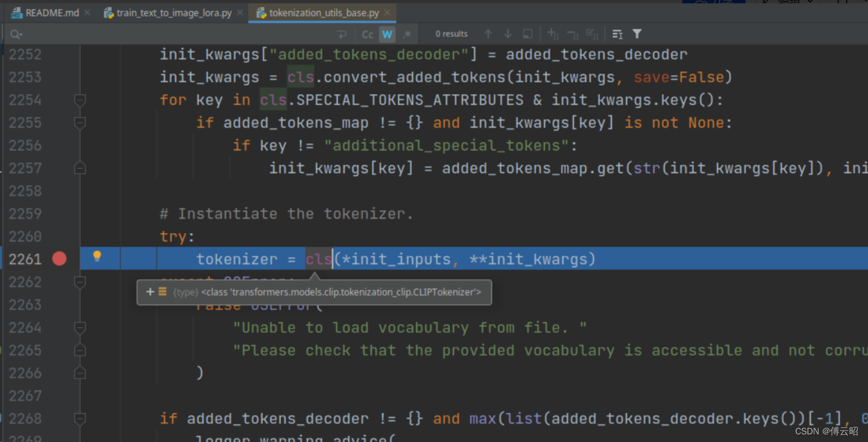The image size is (868, 442).
Task: Enable regex .* search mode
Action: click(406, 33)
